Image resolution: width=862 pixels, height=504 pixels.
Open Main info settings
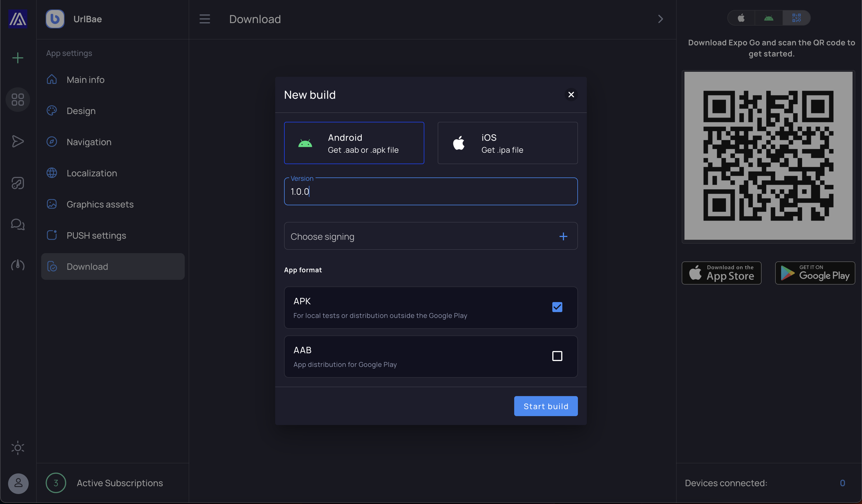click(x=112, y=80)
